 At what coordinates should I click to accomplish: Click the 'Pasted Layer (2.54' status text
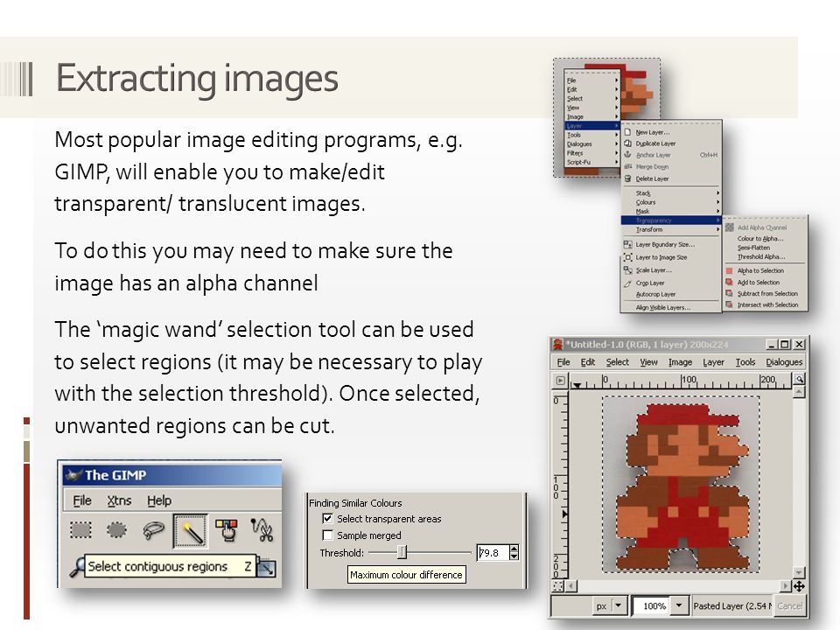[x=731, y=605]
